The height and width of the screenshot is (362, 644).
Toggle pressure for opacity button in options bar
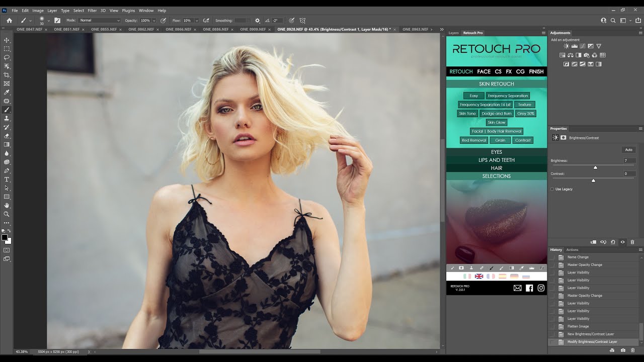pyautogui.click(x=164, y=21)
